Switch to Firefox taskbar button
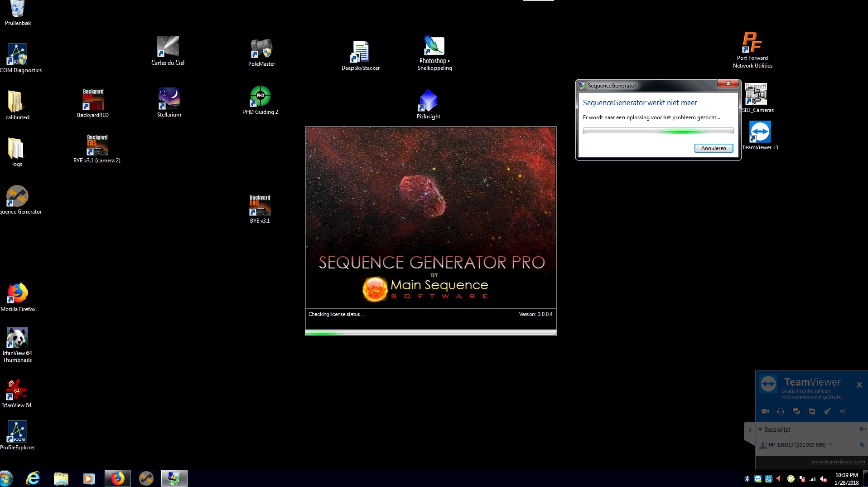 [x=118, y=478]
